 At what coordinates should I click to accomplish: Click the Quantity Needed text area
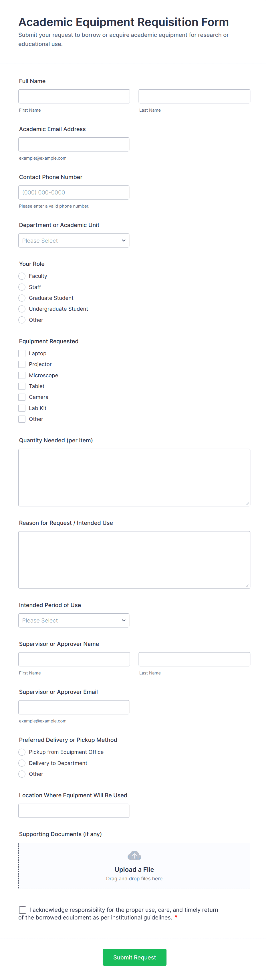pyautogui.click(x=134, y=477)
